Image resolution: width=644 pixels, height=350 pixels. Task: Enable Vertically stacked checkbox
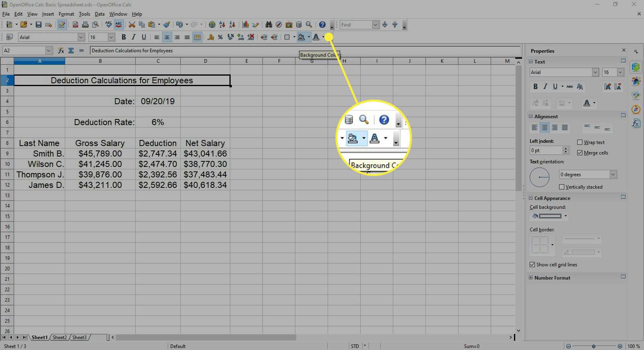point(561,187)
